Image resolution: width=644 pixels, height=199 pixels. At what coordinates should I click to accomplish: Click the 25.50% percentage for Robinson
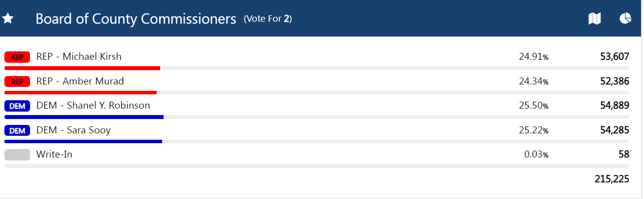point(533,106)
